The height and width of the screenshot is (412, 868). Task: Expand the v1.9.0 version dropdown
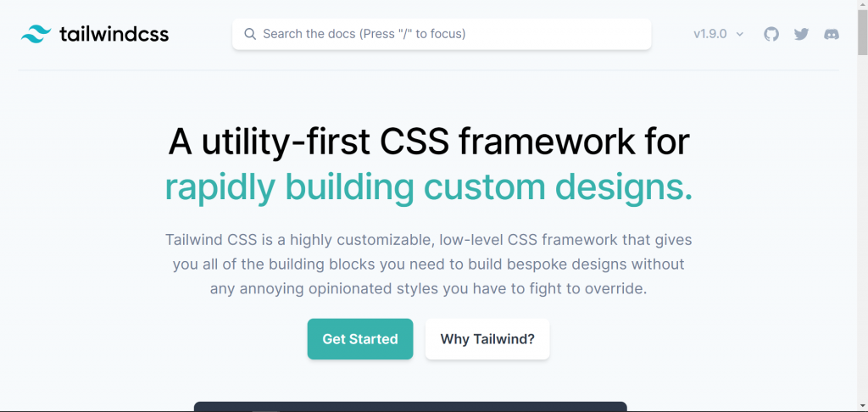(x=719, y=34)
